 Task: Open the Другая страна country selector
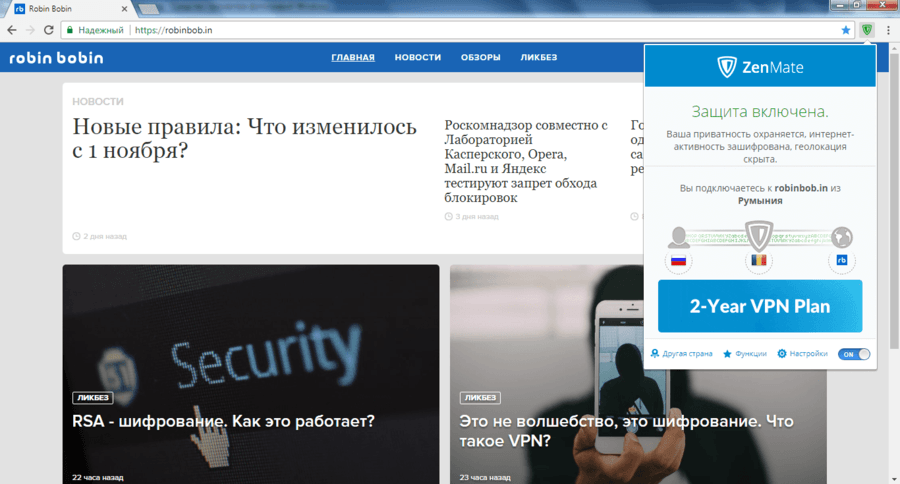(681, 354)
